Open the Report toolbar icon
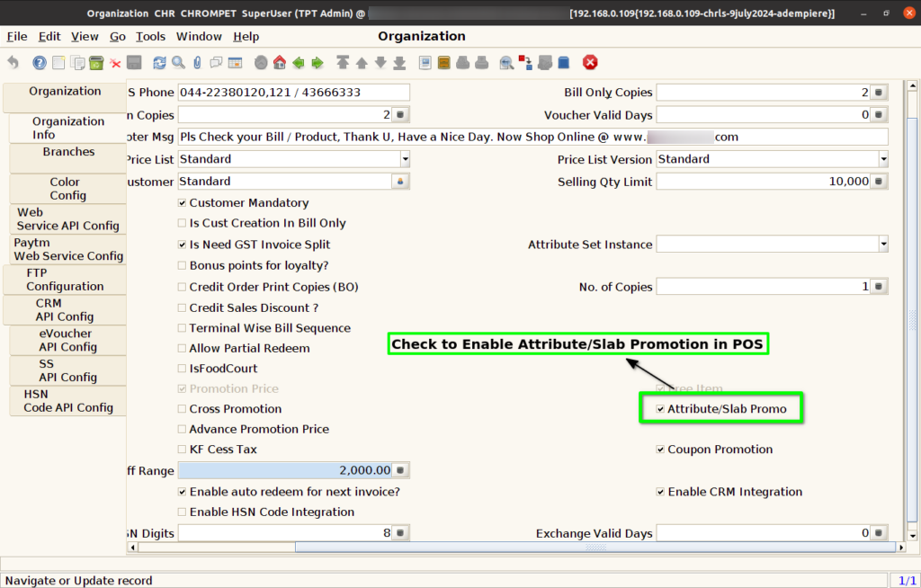Viewport: 921px width, 588px height. point(425,62)
